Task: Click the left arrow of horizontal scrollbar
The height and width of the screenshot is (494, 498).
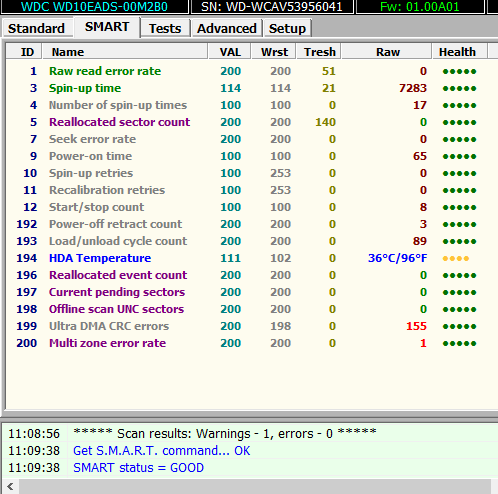Action: 10,486
